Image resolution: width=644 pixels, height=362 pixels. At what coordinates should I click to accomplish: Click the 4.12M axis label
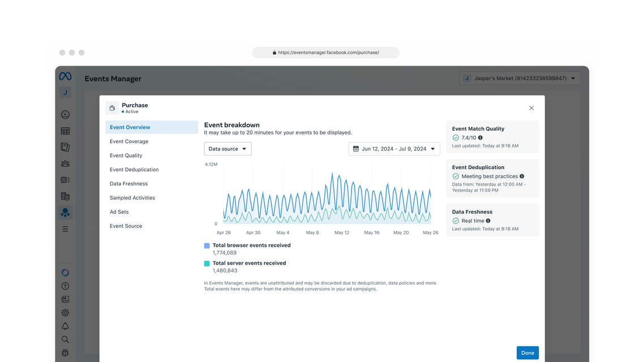211,164
